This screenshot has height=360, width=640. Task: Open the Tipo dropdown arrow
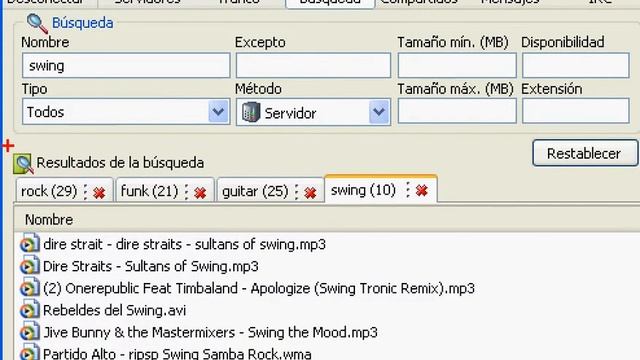(x=218, y=111)
